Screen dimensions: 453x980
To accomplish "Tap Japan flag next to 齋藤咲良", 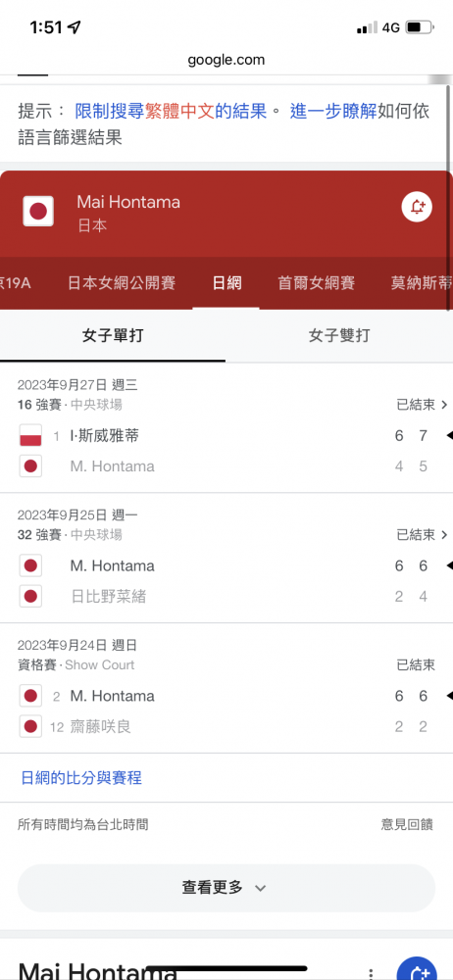I will tap(30, 726).
